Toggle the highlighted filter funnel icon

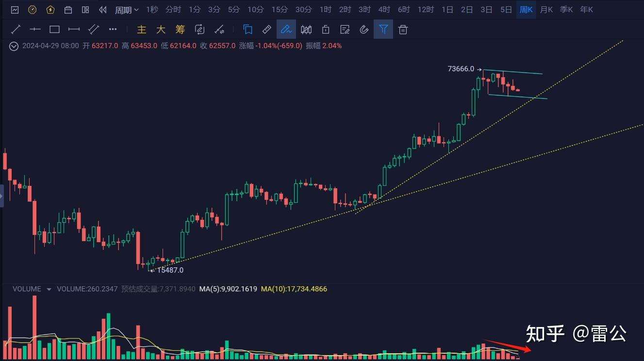383,30
